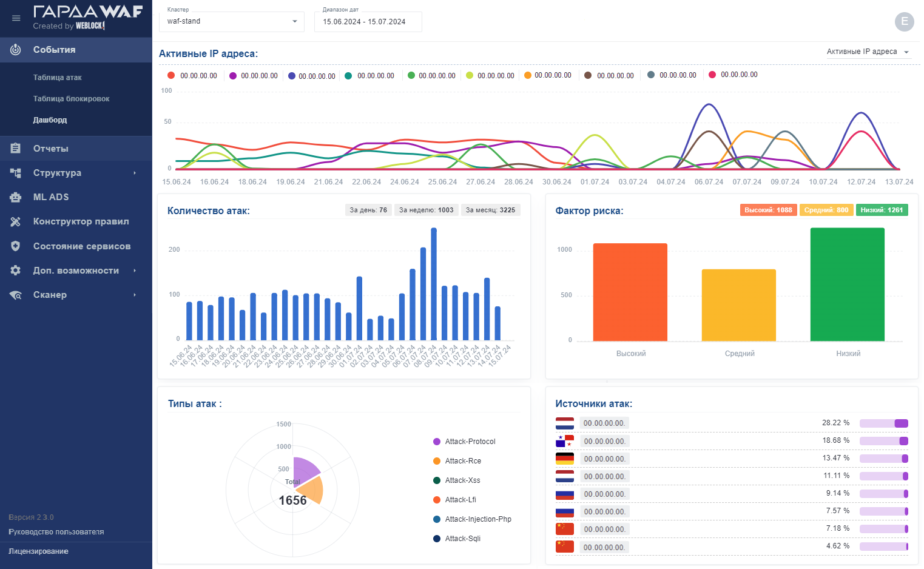Click the Состояние сервисов shield icon
This screenshot has height=569, width=924.
[16, 246]
